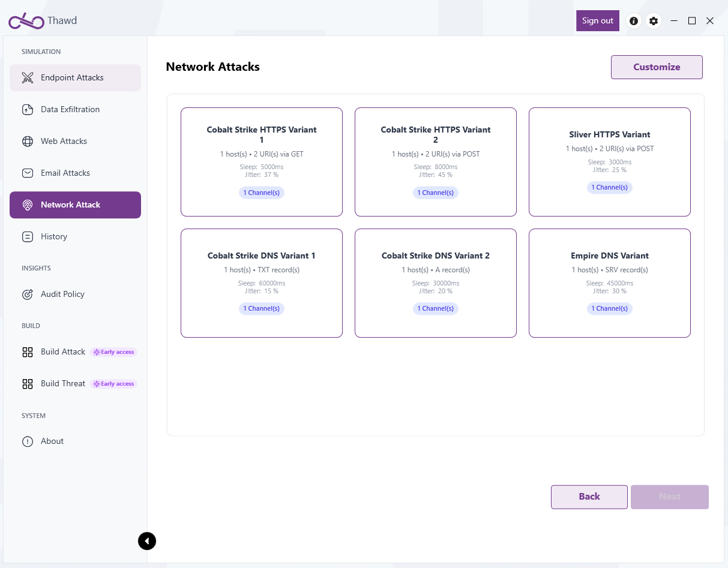Image resolution: width=728 pixels, height=568 pixels.
Task: Click the Channel(s) badge on Sliver HTTPS Variant
Action: pos(610,188)
